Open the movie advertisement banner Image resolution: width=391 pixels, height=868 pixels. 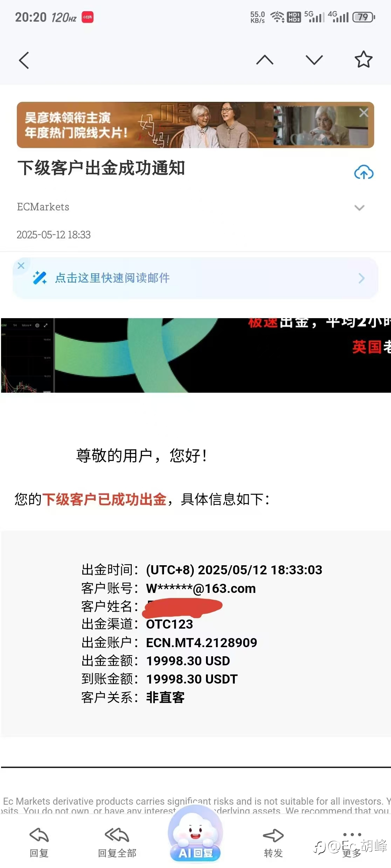tap(195, 125)
